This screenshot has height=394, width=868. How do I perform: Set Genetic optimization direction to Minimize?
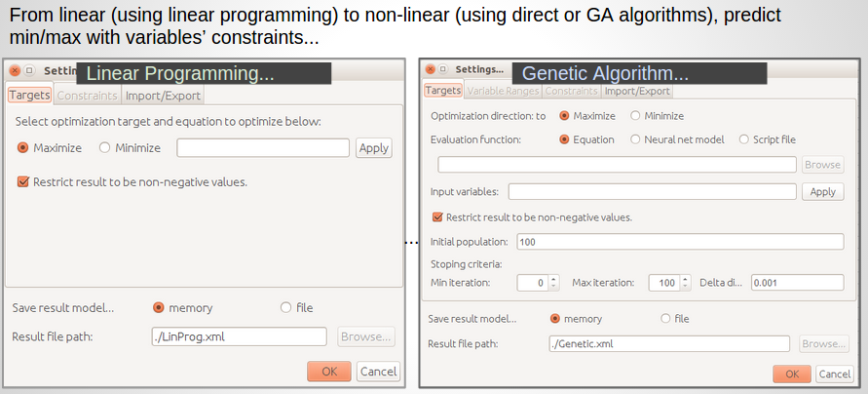click(636, 115)
